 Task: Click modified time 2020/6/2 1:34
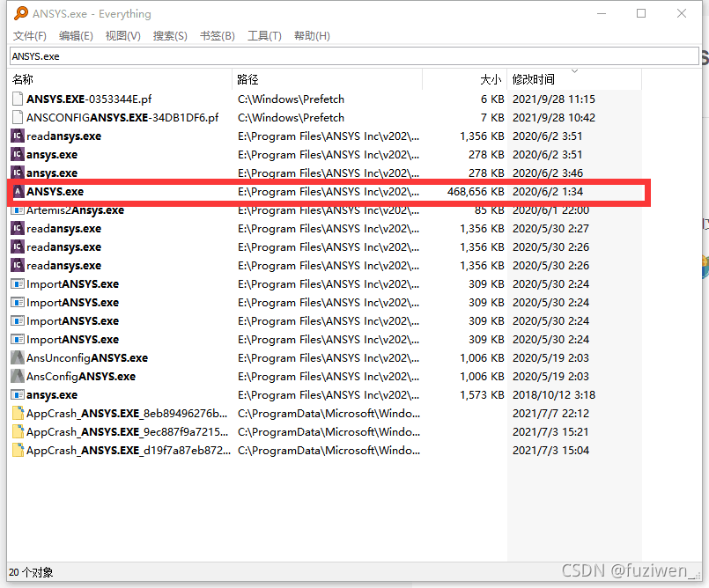pos(548,191)
